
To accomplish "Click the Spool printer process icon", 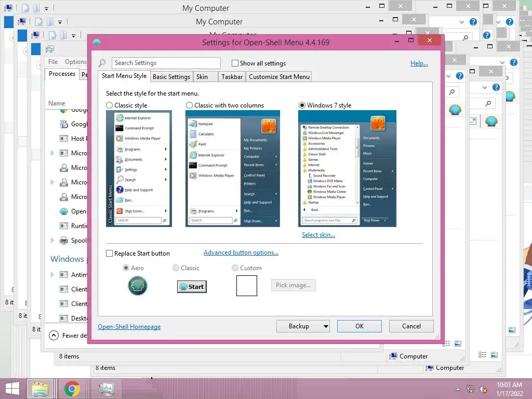I will (64, 241).
